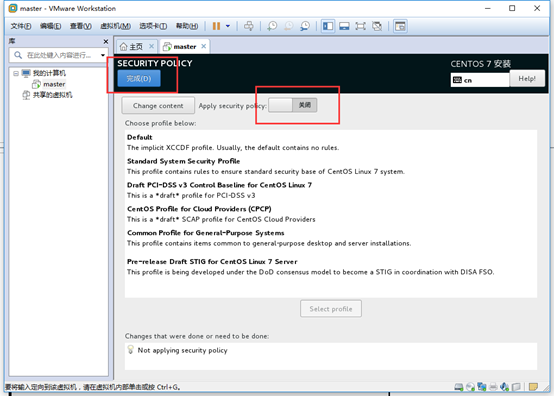Click the Select profile button
This screenshot has height=396, width=554.
331,309
